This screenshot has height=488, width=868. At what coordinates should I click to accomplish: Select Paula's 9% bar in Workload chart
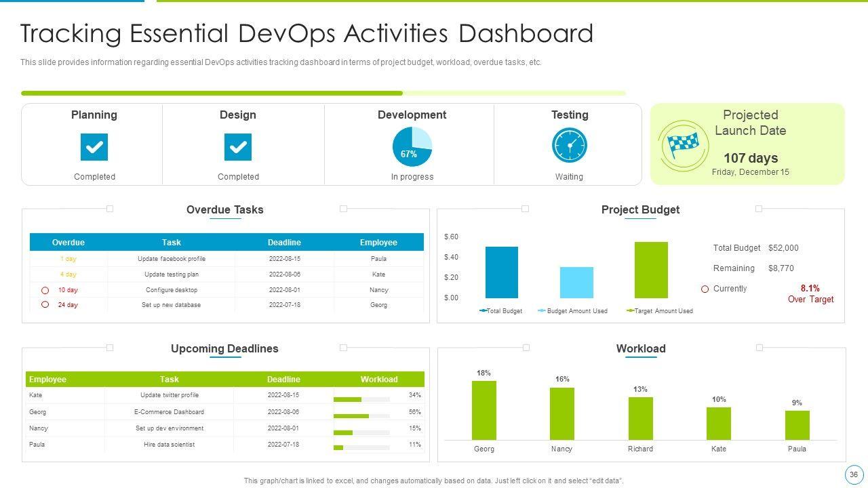[797, 426]
